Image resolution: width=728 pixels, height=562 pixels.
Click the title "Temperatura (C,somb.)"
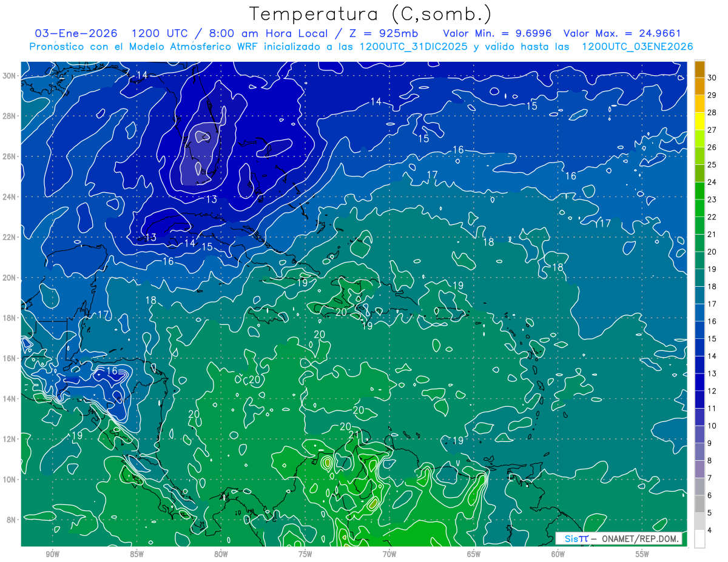(371, 14)
